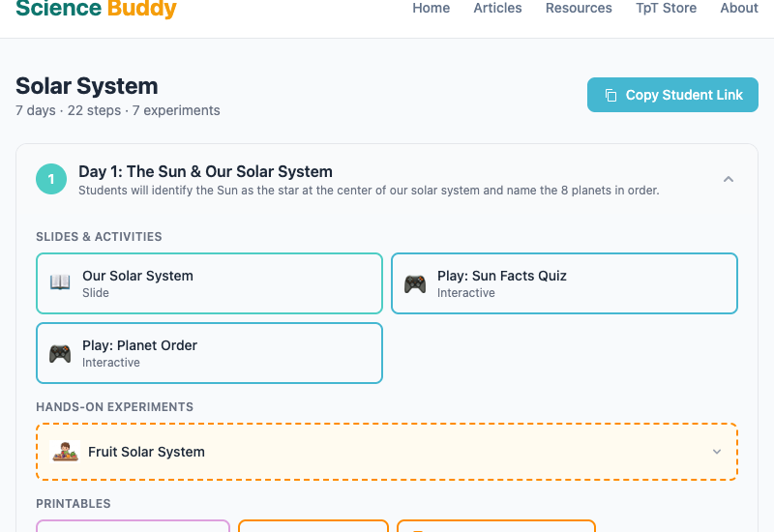The image size is (774, 532).
Task: Click the gamepad icon for Sun Facts Quiz
Action: coord(415,283)
